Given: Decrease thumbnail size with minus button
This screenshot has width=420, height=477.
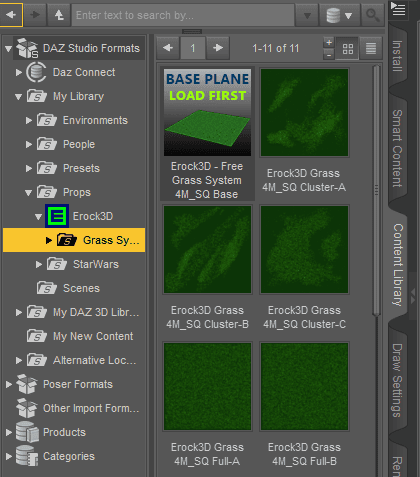Looking at the screenshot, I should [329, 54].
